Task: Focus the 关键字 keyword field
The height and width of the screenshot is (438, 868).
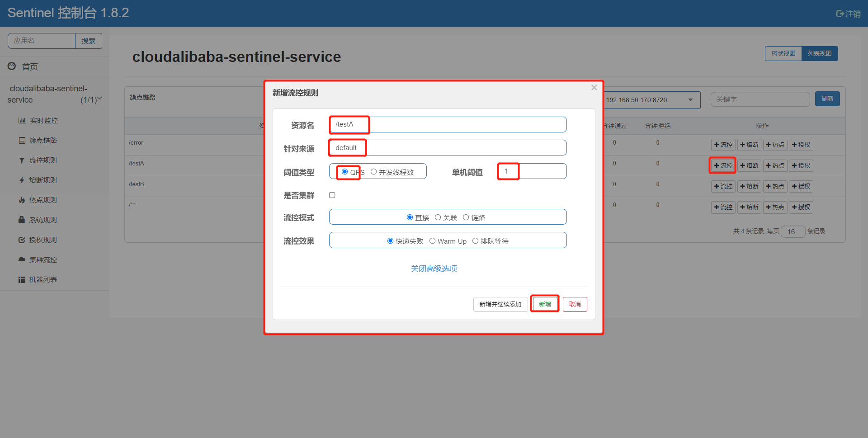Action: click(760, 99)
